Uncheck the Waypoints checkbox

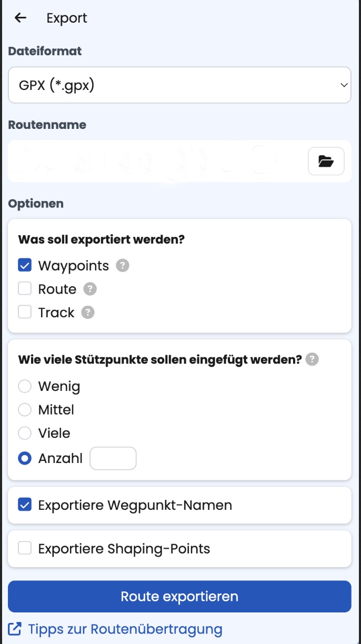coord(25,265)
